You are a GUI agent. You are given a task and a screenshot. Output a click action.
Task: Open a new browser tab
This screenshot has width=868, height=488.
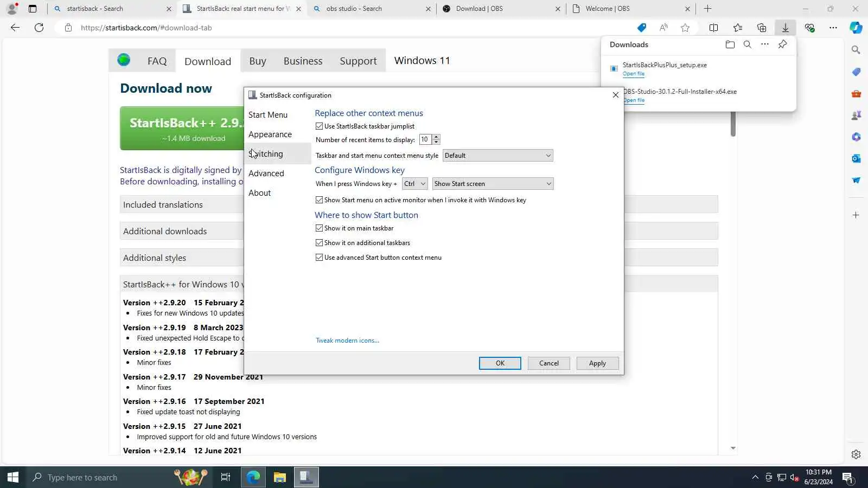click(707, 9)
